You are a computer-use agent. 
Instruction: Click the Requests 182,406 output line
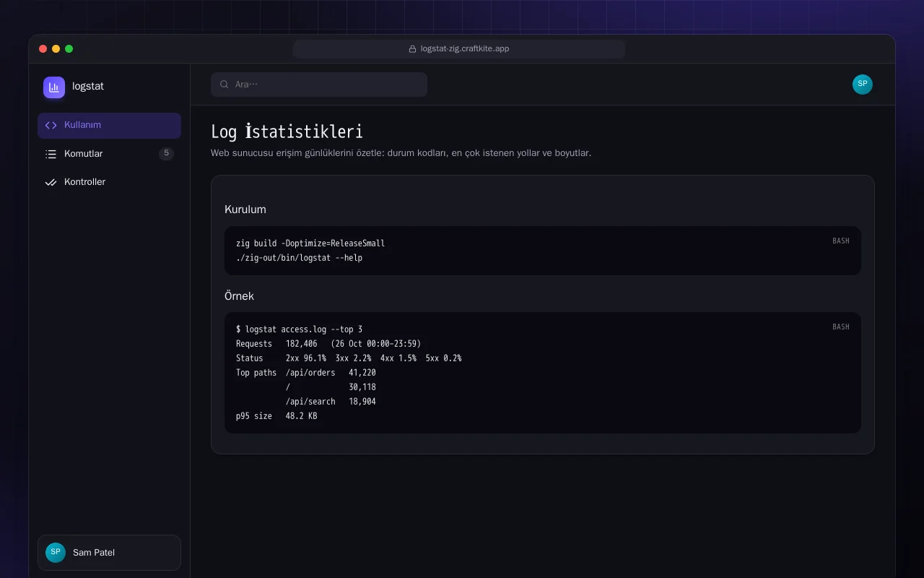click(328, 344)
